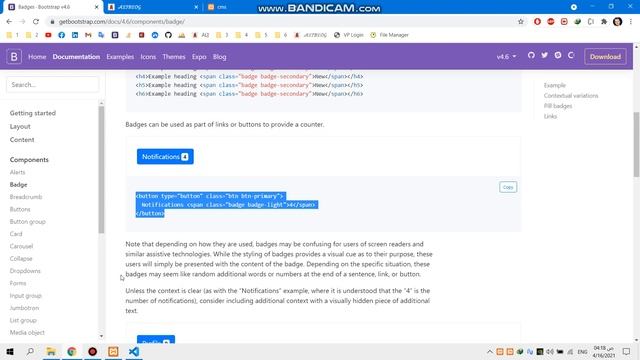Viewport: 640px width, 360px height.
Task: Go to Home in the navbar
Action: coord(37,57)
